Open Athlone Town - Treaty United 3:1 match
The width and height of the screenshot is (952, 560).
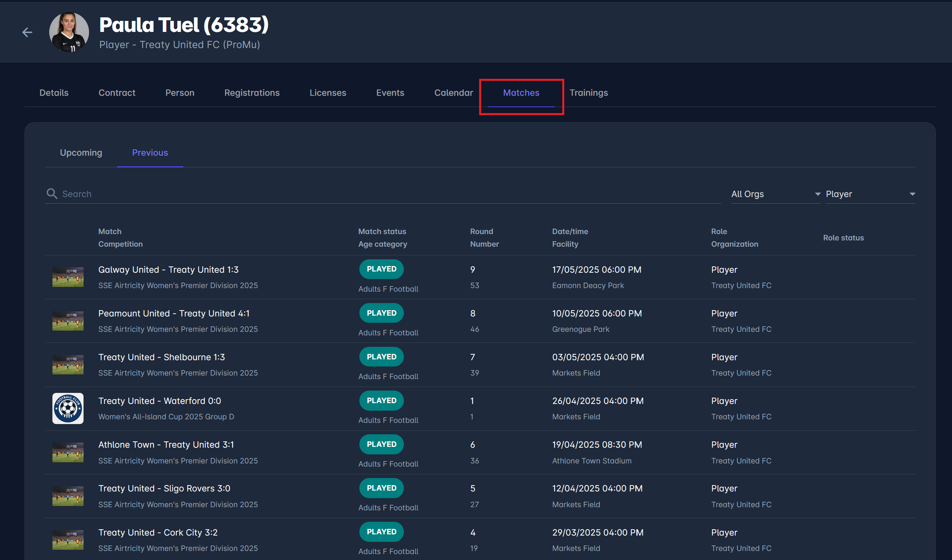166,445
